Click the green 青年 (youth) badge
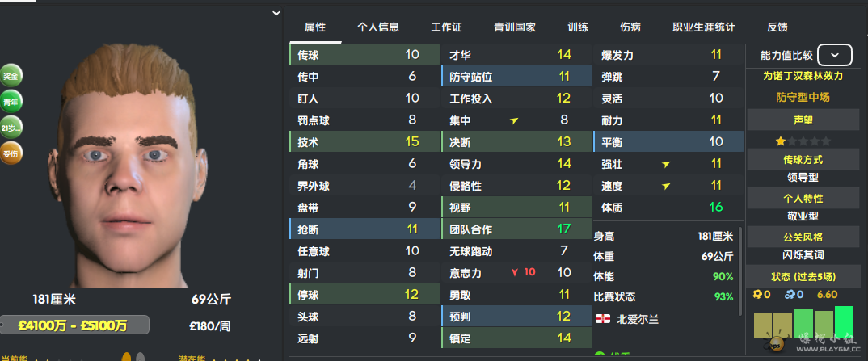The image size is (868, 361). pos(11,102)
